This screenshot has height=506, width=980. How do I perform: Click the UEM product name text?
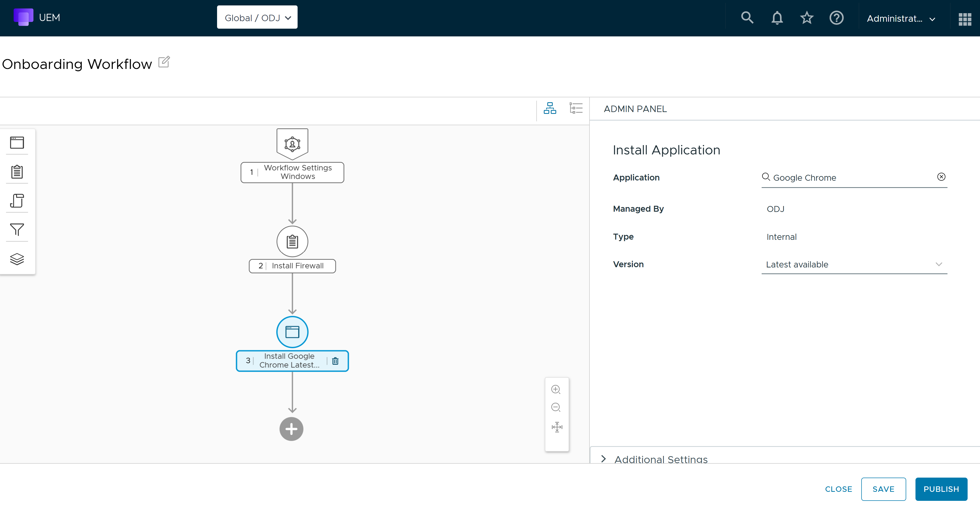(50, 18)
